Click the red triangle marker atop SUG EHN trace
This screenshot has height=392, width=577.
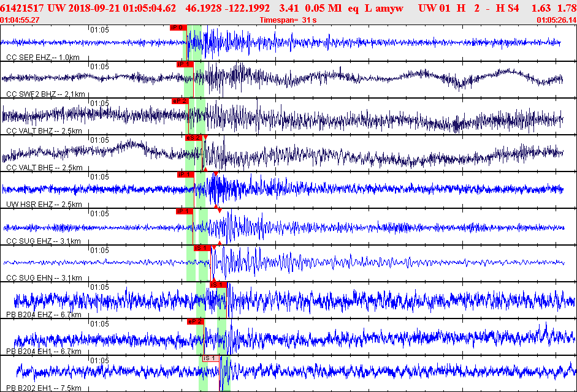[214, 247]
